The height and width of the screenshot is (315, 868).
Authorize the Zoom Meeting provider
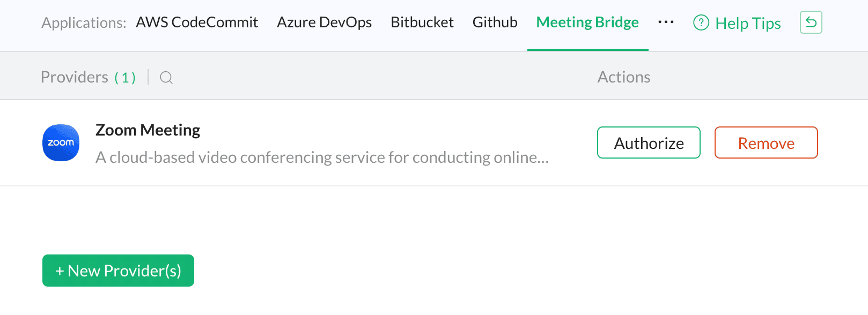pyautogui.click(x=649, y=142)
